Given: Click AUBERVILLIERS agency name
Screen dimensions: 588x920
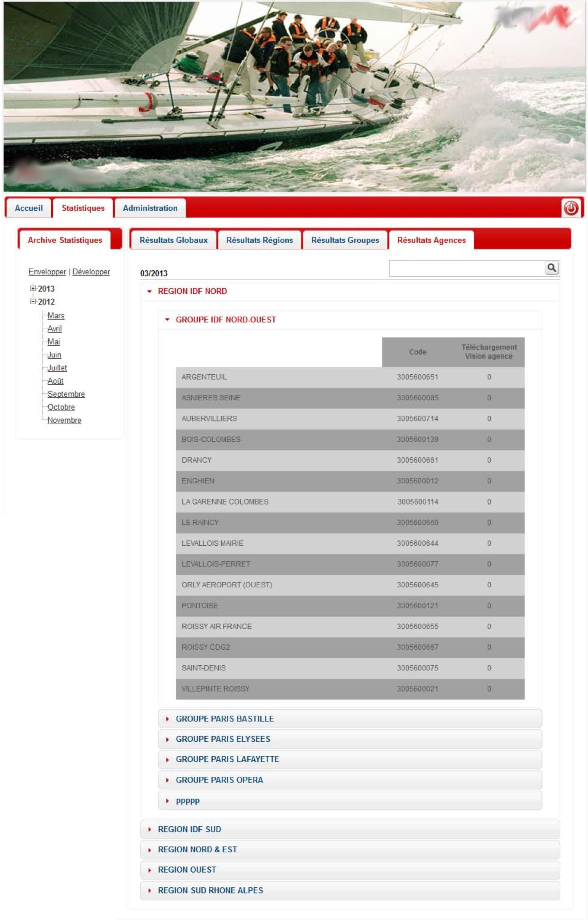Looking at the screenshot, I should click(209, 419).
